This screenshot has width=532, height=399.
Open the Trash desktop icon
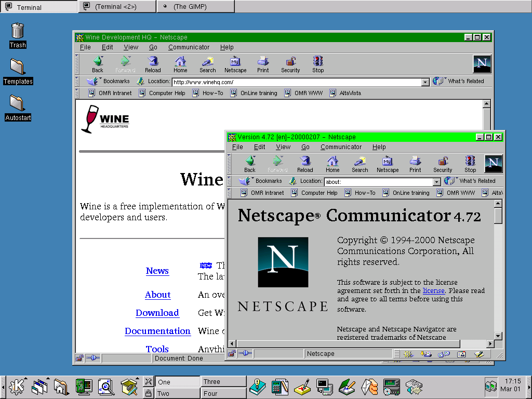click(18, 35)
